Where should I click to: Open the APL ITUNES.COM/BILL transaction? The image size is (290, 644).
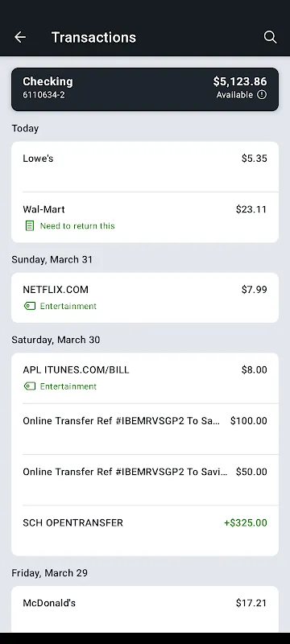145,378
